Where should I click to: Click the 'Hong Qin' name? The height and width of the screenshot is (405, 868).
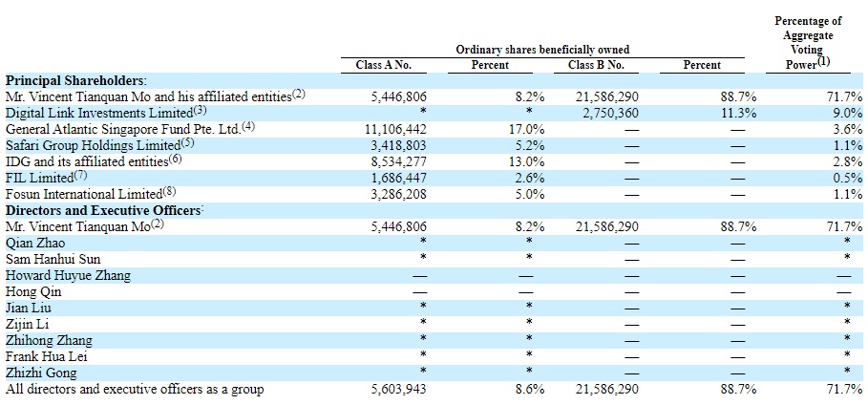33,292
